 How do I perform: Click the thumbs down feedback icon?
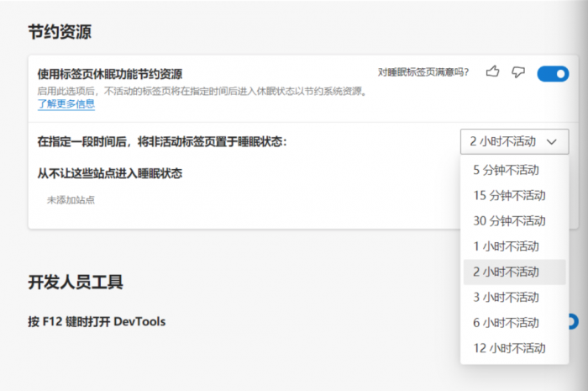click(x=518, y=72)
